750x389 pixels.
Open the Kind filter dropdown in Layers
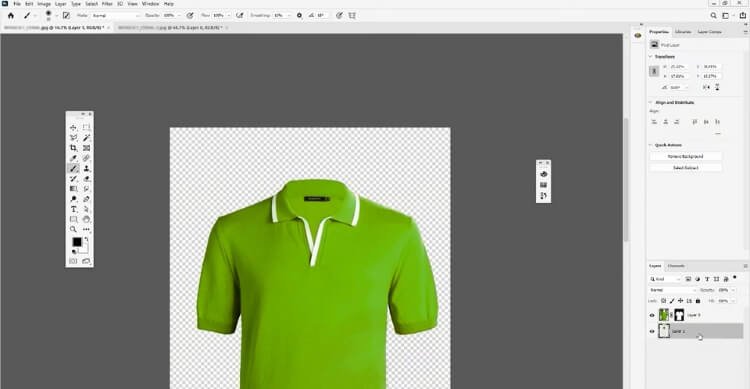tap(664, 279)
